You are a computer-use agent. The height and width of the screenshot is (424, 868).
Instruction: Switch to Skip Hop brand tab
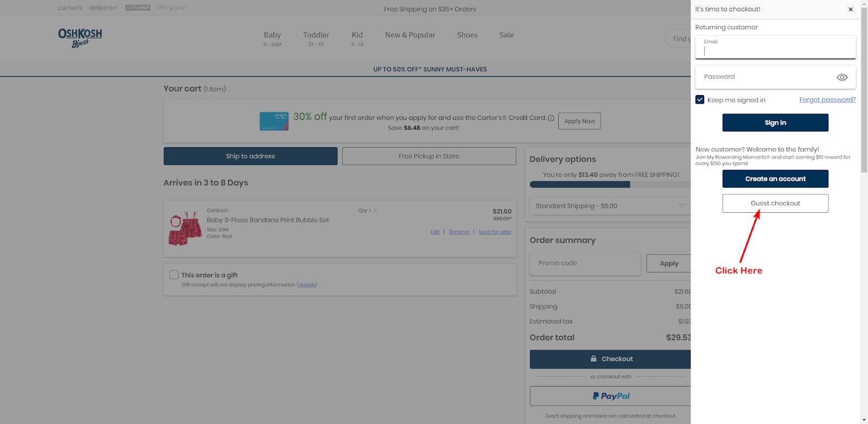click(138, 8)
